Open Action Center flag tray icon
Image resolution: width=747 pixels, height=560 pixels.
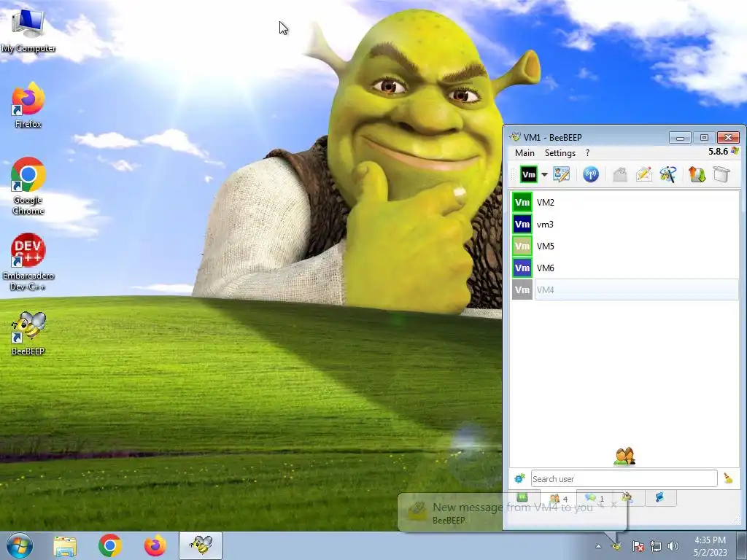[638, 546]
